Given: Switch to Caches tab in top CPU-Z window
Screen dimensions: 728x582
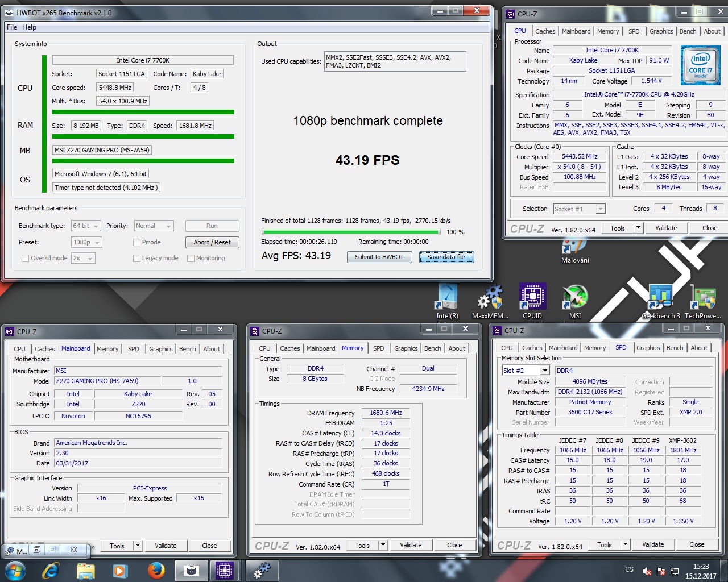Looking at the screenshot, I should pyautogui.click(x=545, y=31).
